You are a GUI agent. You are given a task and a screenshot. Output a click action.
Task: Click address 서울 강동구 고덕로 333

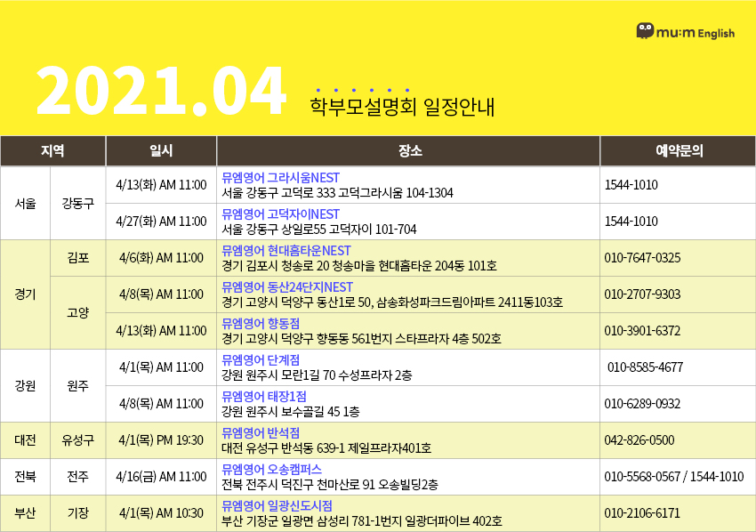278,193
